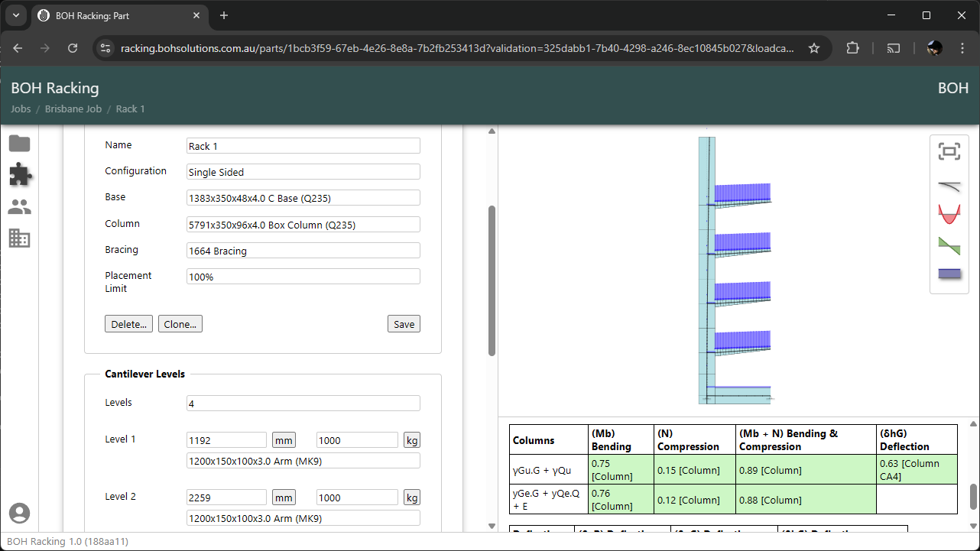Open the Configuration field showing Single Sided

[x=303, y=171]
